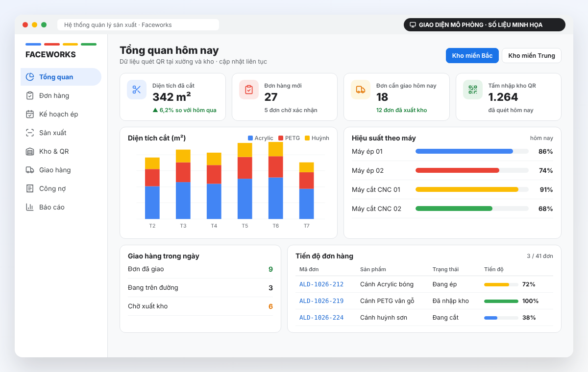Navigate to Báo cáo section

tap(61, 207)
